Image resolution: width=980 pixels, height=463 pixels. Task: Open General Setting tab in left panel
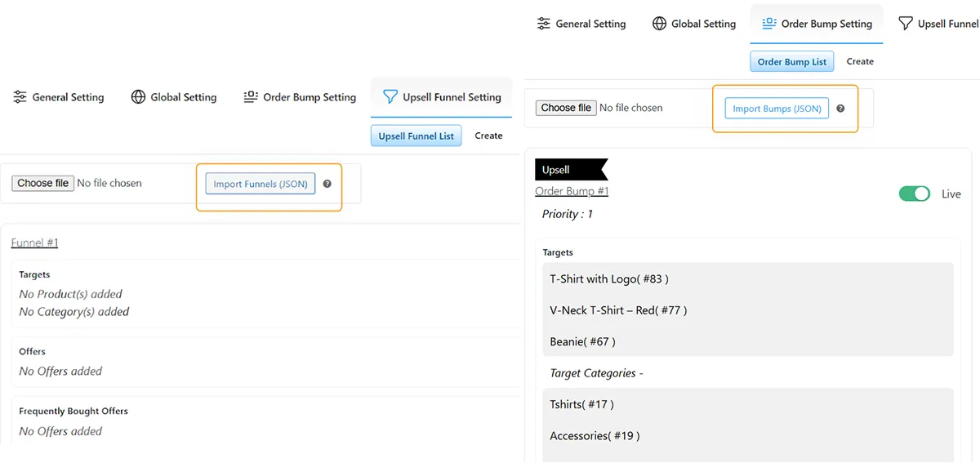point(59,97)
